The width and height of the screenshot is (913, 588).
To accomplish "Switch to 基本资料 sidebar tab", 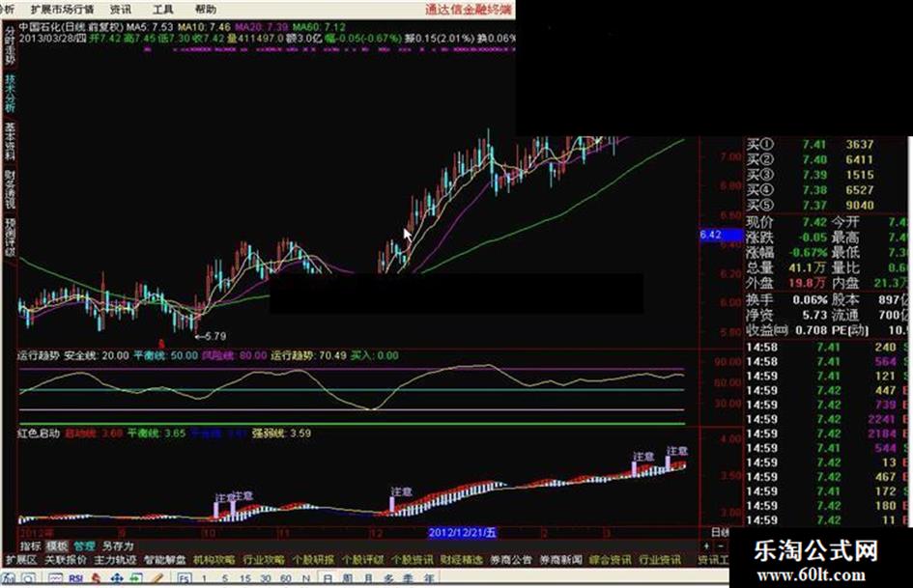I will click(x=10, y=142).
